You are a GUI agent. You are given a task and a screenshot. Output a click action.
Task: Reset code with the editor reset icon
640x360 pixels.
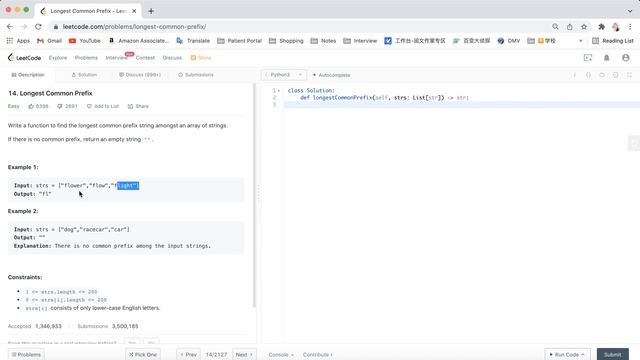coord(602,75)
